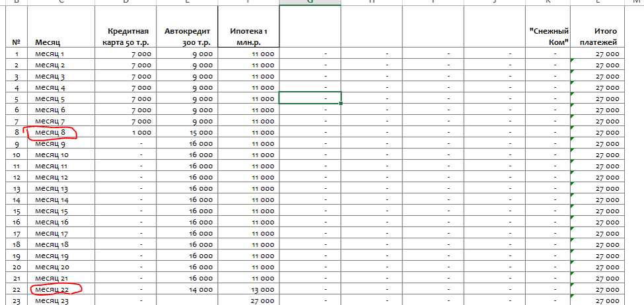Viewport: 644px width, 305px height.
Task: Click the "Автокредит 300 т.р." header cell
Action: pyautogui.click(x=187, y=27)
